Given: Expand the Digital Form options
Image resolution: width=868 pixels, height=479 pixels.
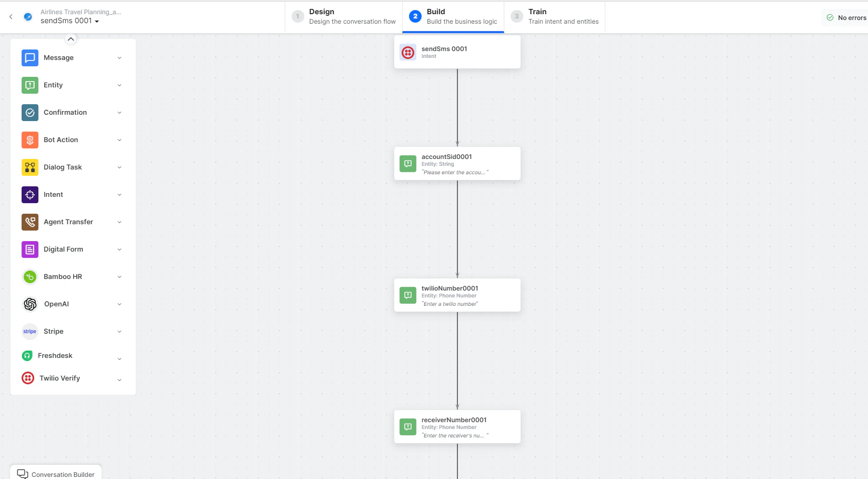Looking at the screenshot, I should [119, 249].
